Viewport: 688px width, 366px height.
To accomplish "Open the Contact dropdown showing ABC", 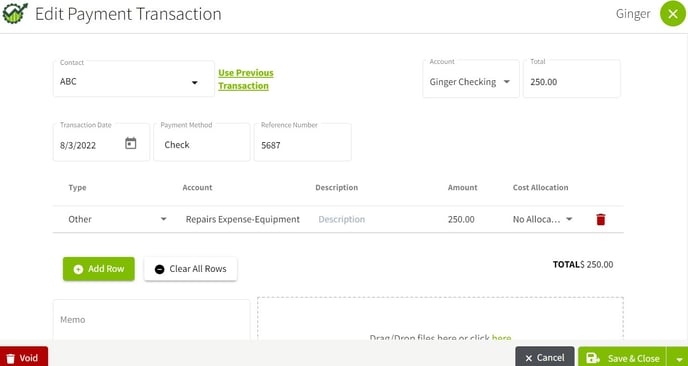I will coord(134,79).
